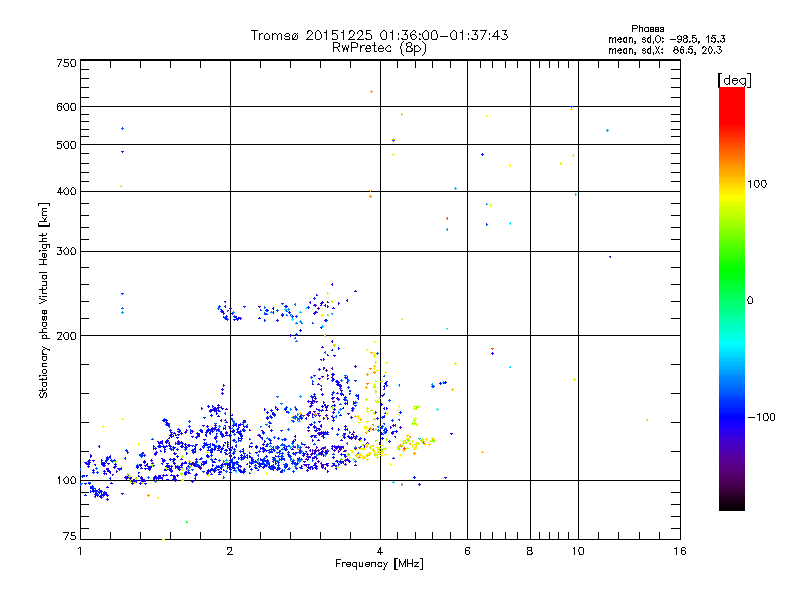Click the purple point just below 300 km past 10 MHz
Viewport: 800px width, 600px height.
click(610, 257)
